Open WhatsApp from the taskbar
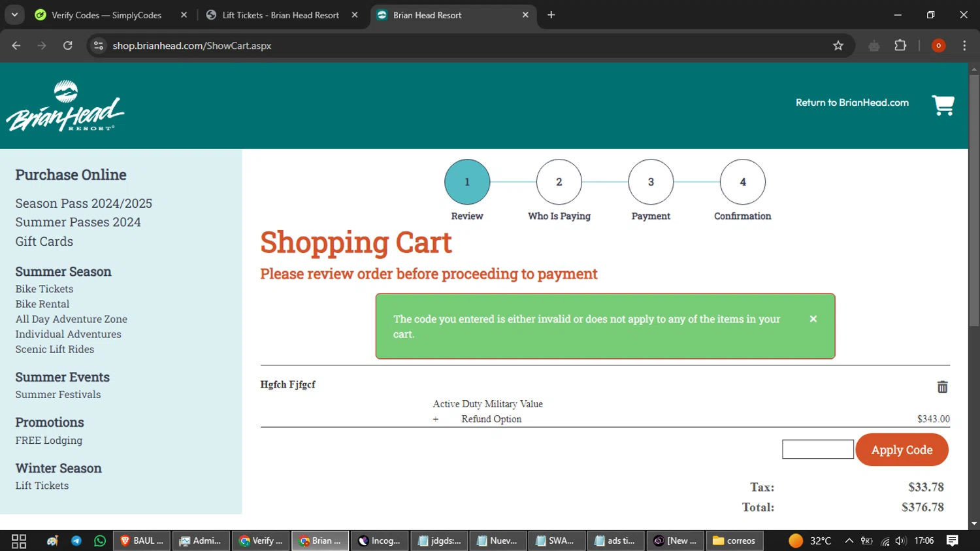 click(100, 541)
